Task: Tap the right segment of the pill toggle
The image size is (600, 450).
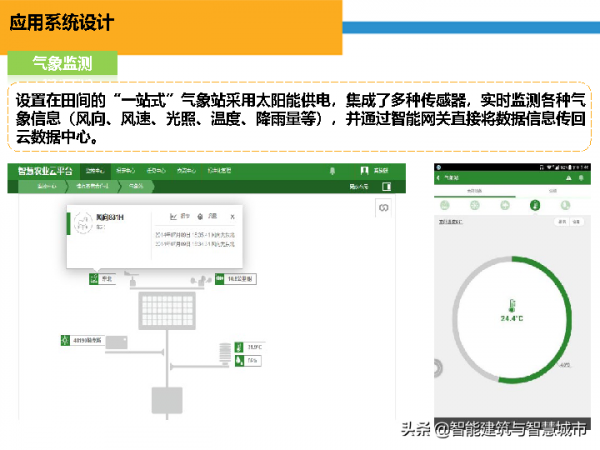Action: tap(577, 222)
